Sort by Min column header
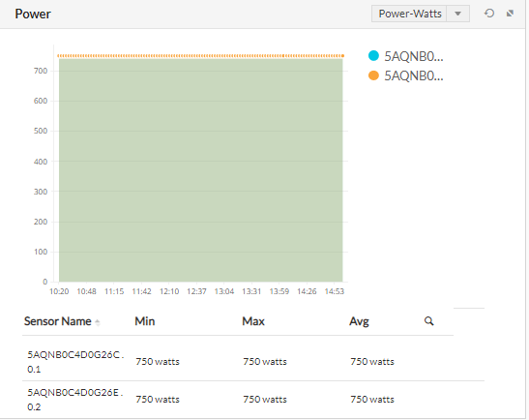The width and height of the screenshot is (529, 420). 145,321
